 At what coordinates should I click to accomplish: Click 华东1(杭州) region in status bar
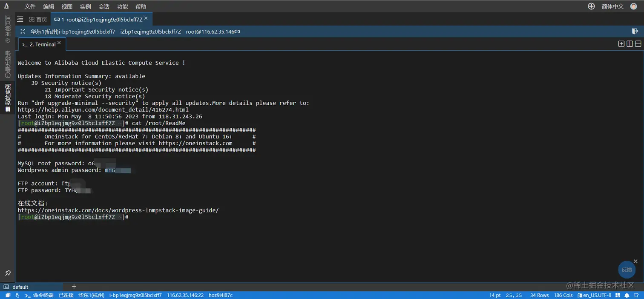tap(92, 295)
